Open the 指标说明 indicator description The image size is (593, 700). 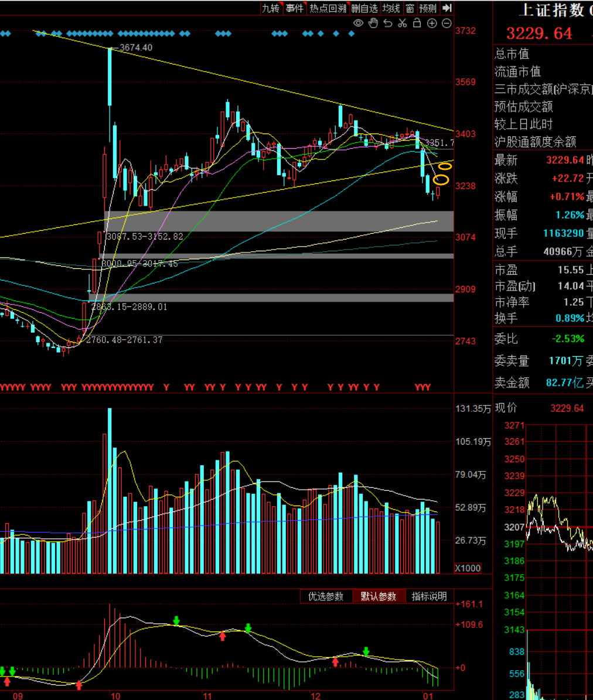point(429,596)
